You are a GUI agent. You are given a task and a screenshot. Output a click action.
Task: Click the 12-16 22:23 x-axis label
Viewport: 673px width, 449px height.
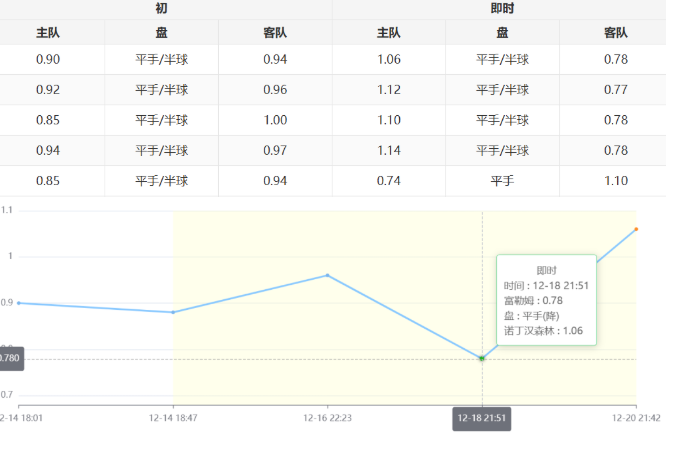click(x=327, y=418)
